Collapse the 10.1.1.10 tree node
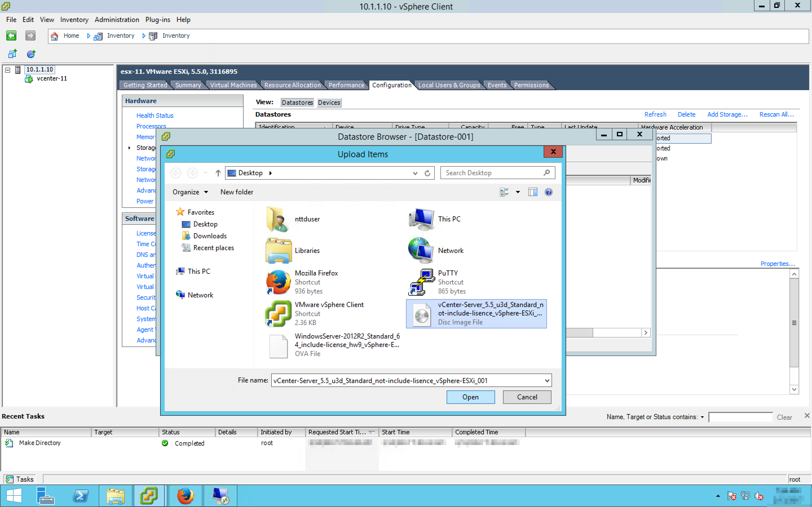The width and height of the screenshot is (812, 507). pos(8,70)
